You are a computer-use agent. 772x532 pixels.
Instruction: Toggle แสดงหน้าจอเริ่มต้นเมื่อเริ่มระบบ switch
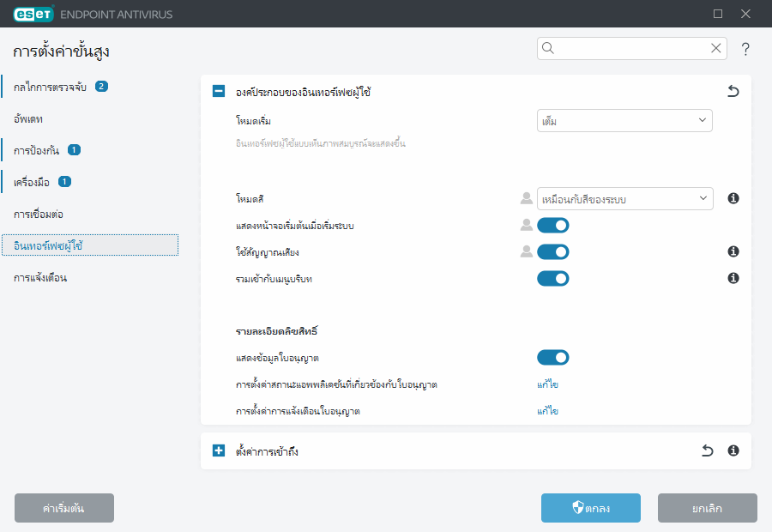tap(553, 225)
